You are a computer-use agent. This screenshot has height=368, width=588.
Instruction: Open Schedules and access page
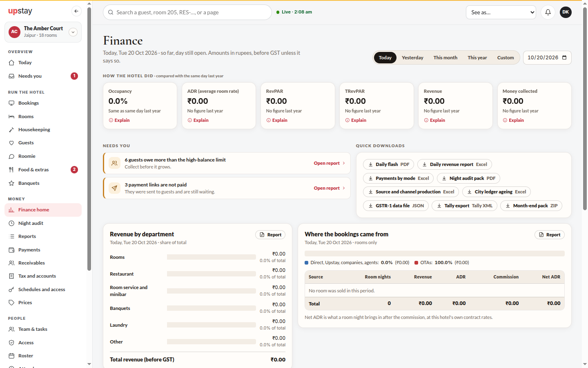point(43,289)
